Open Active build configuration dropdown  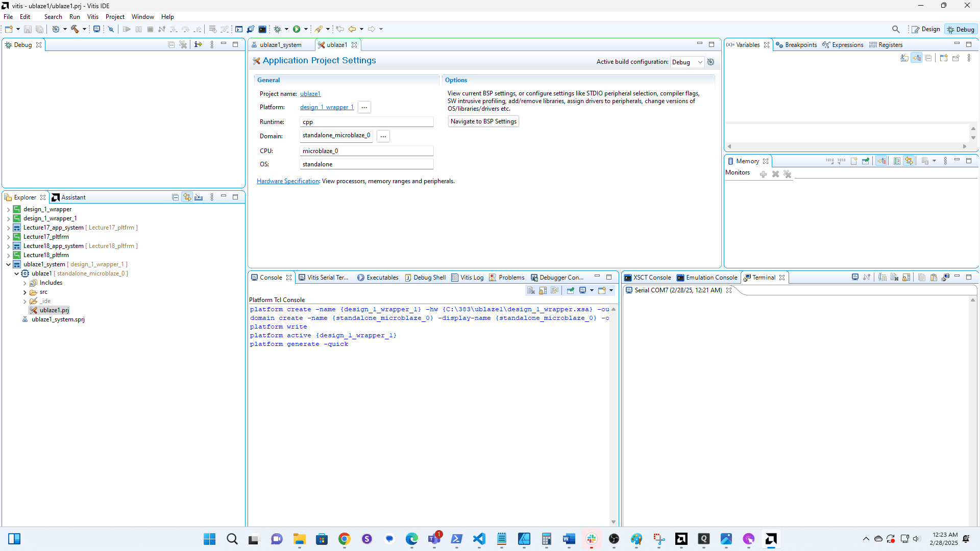687,62
